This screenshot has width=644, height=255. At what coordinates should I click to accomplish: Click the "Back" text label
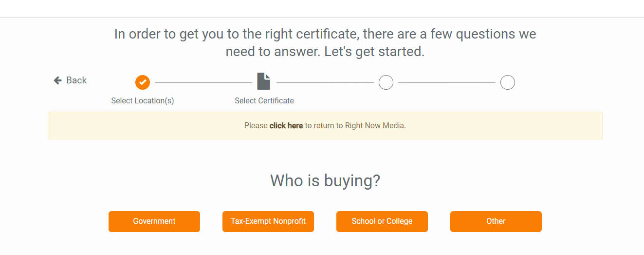pos(76,80)
